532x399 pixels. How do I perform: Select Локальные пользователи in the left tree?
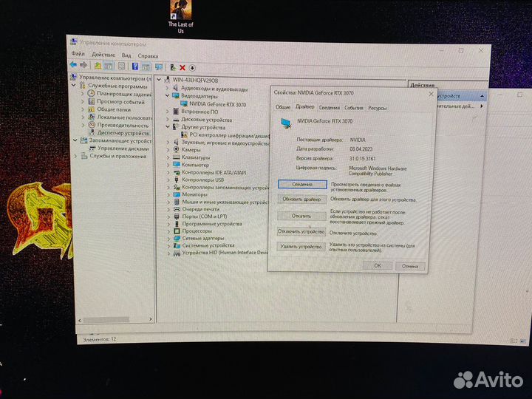point(124,117)
